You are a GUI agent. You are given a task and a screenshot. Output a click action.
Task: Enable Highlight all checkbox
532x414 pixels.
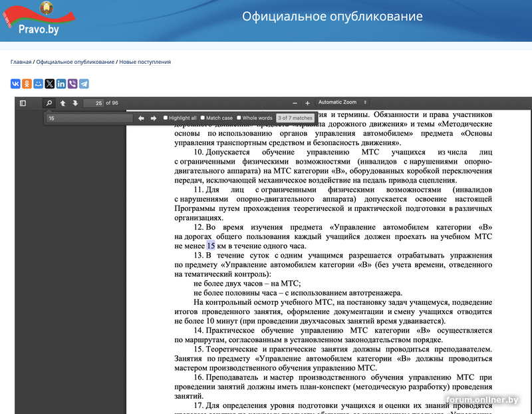(x=166, y=118)
